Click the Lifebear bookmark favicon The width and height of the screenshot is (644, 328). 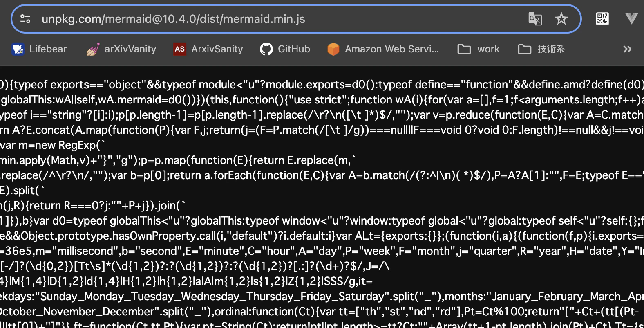[x=18, y=49]
